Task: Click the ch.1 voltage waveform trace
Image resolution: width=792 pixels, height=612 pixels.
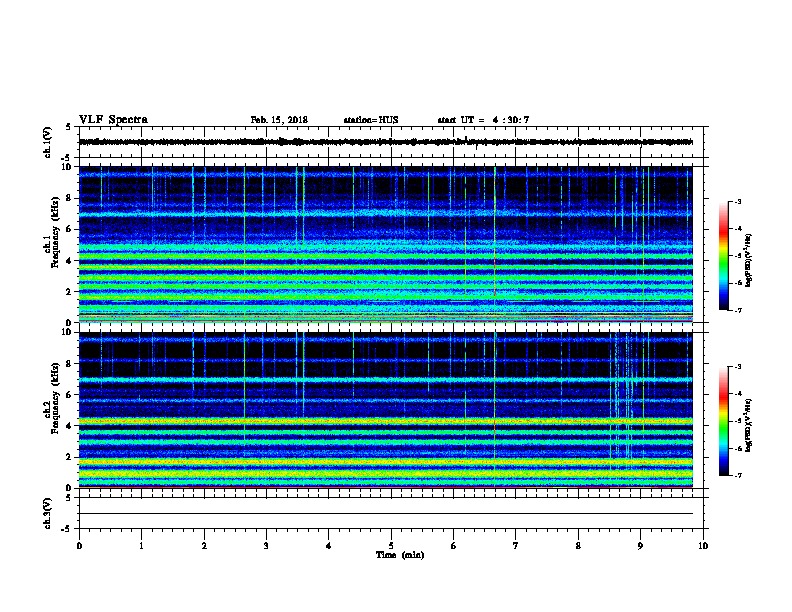Action: 386,142
